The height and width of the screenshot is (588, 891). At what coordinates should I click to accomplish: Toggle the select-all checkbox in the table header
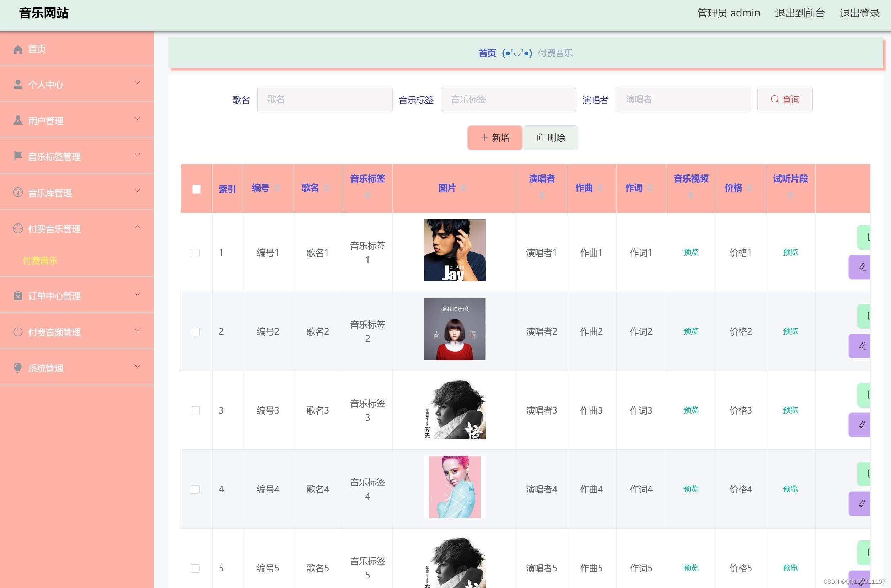pyautogui.click(x=196, y=189)
